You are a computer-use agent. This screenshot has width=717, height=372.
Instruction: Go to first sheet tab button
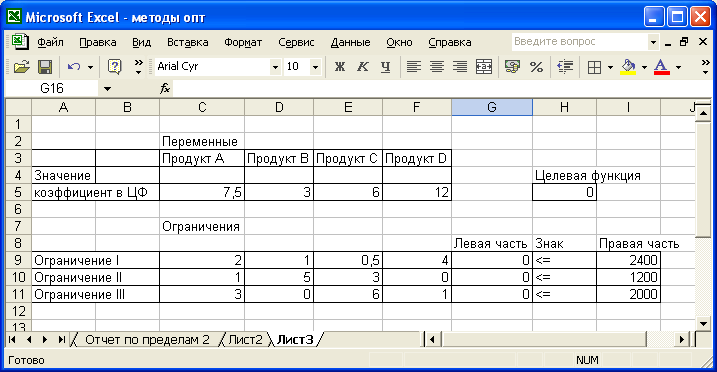pos(12,340)
